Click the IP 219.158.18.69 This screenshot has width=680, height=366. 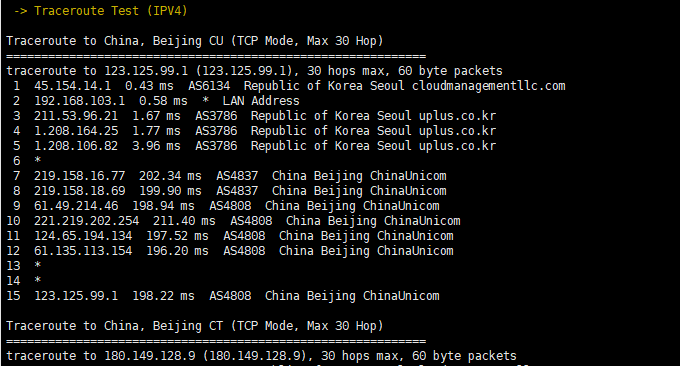pos(79,191)
